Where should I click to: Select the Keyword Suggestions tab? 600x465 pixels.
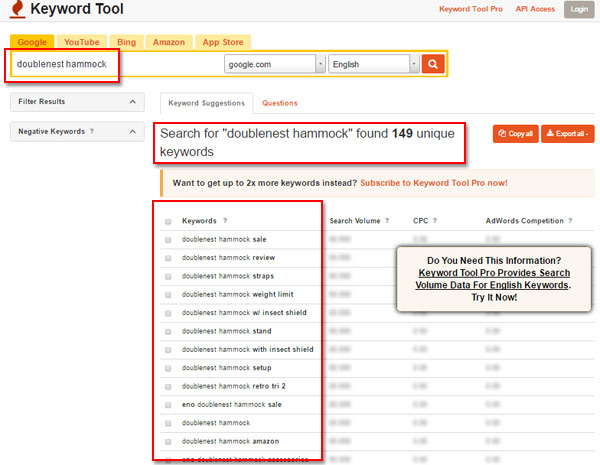pos(206,103)
